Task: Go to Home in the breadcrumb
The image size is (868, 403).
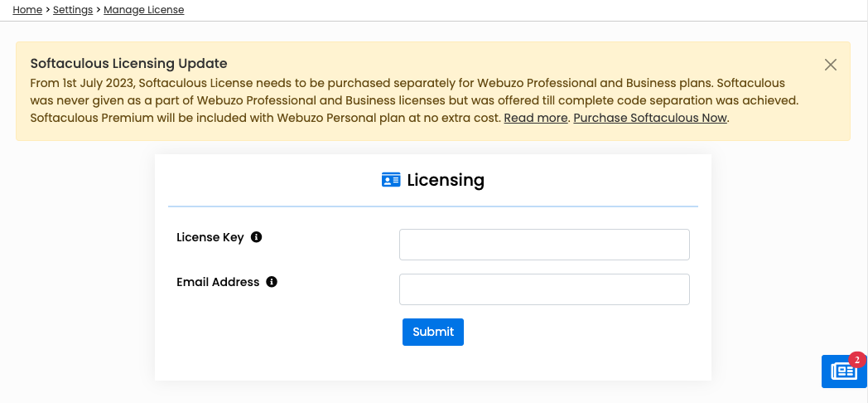Action: coord(27,10)
